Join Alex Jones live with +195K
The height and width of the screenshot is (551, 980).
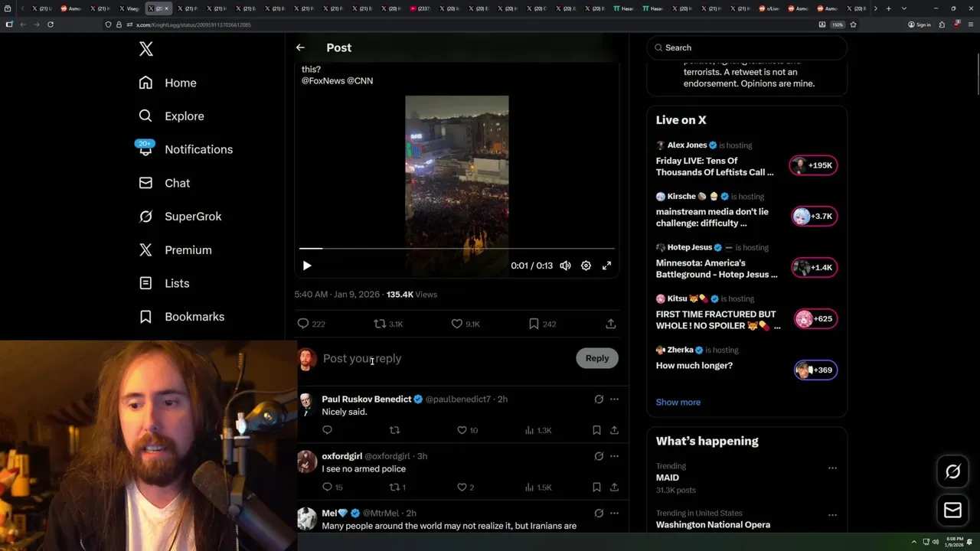[813, 165]
